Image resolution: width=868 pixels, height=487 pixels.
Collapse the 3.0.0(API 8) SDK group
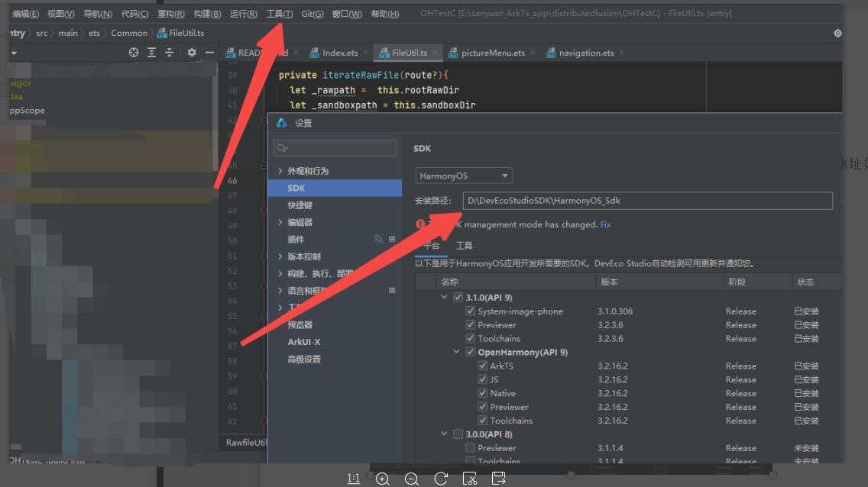click(x=444, y=434)
